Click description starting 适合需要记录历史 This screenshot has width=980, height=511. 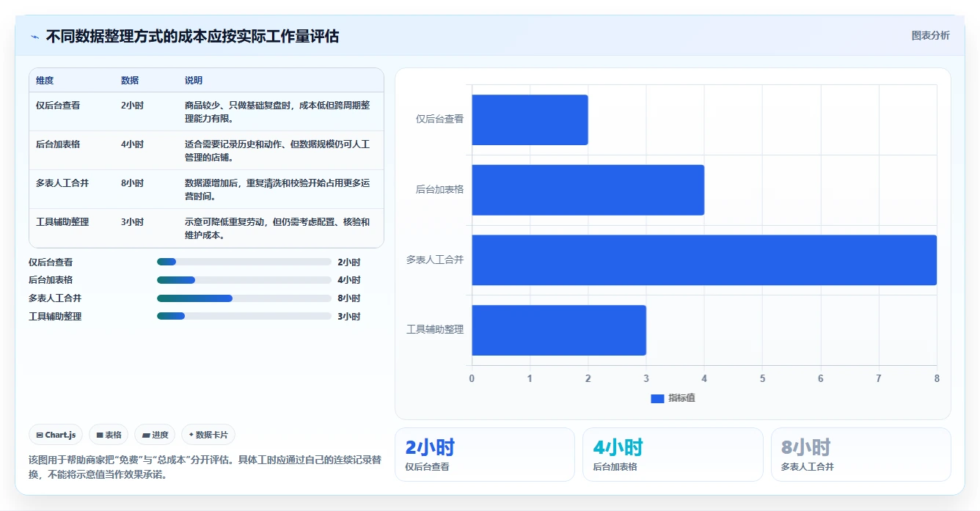click(x=277, y=151)
